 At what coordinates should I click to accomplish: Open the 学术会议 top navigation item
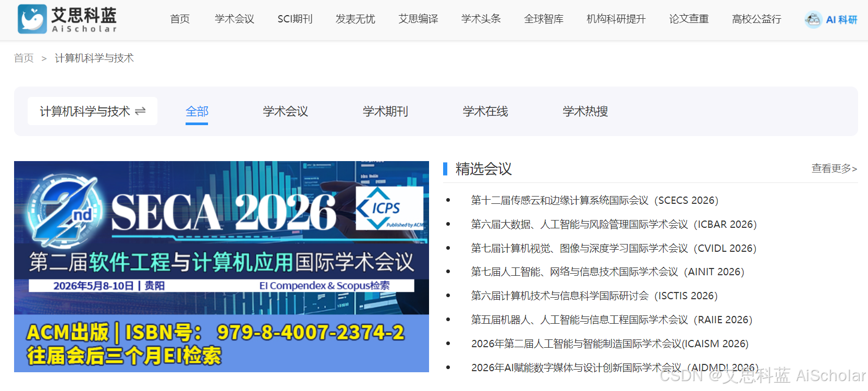tap(235, 19)
